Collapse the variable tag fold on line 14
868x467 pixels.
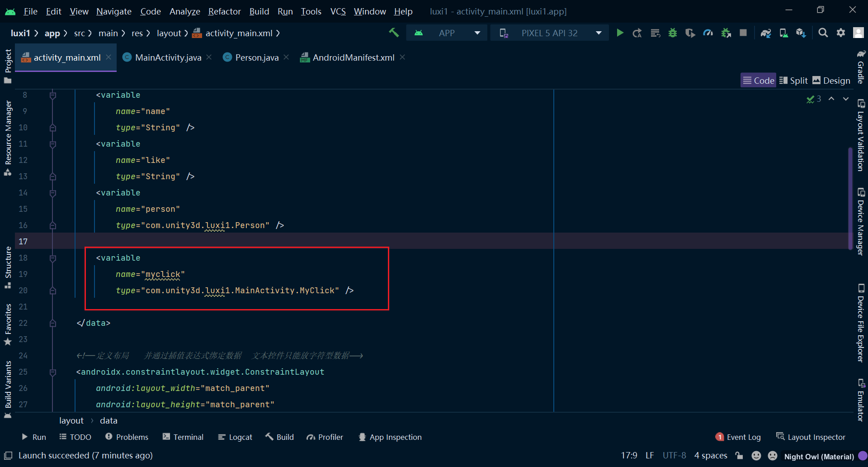click(53, 193)
